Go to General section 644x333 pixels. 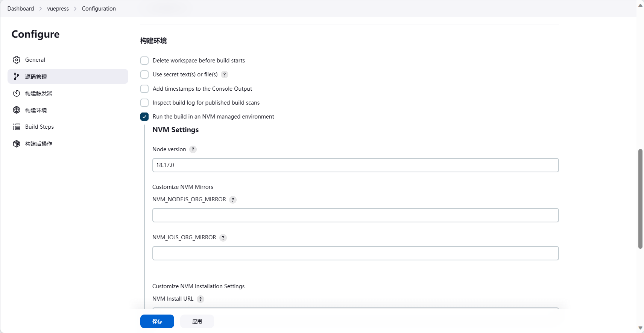[x=68, y=60]
